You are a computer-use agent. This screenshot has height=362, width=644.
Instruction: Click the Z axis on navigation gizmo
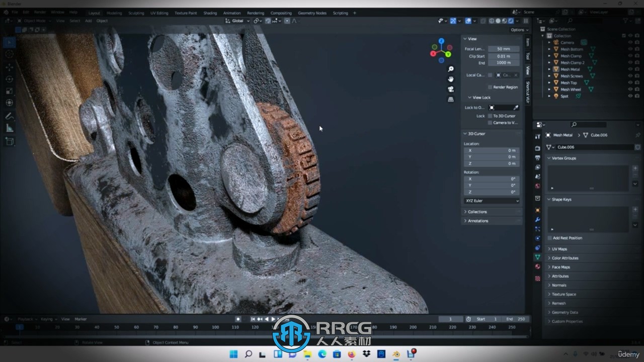[x=441, y=41]
